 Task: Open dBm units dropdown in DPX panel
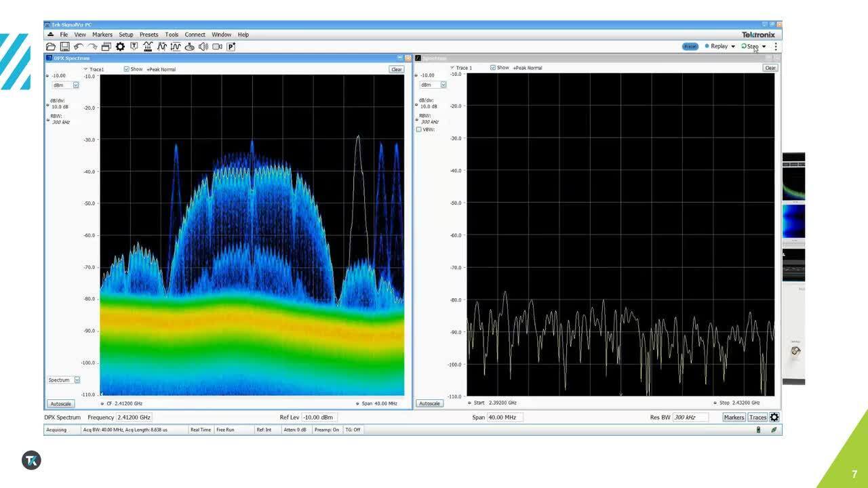click(x=66, y=85)
